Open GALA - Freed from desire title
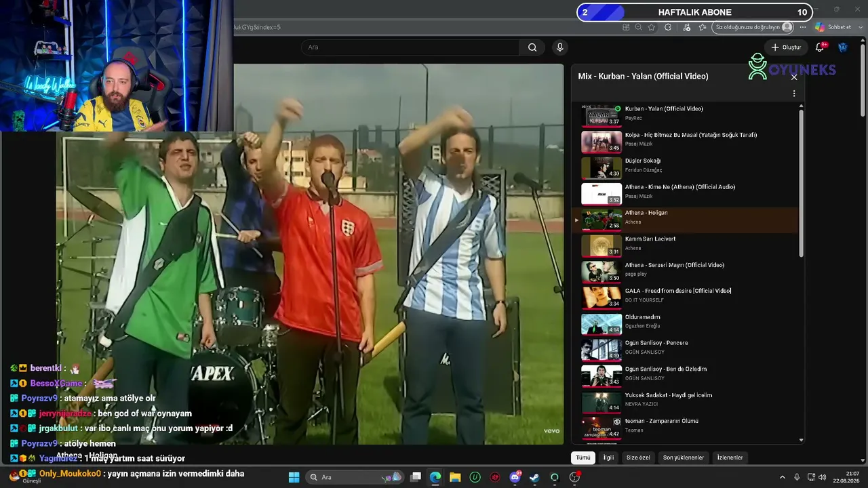 [x=678, y=291]
